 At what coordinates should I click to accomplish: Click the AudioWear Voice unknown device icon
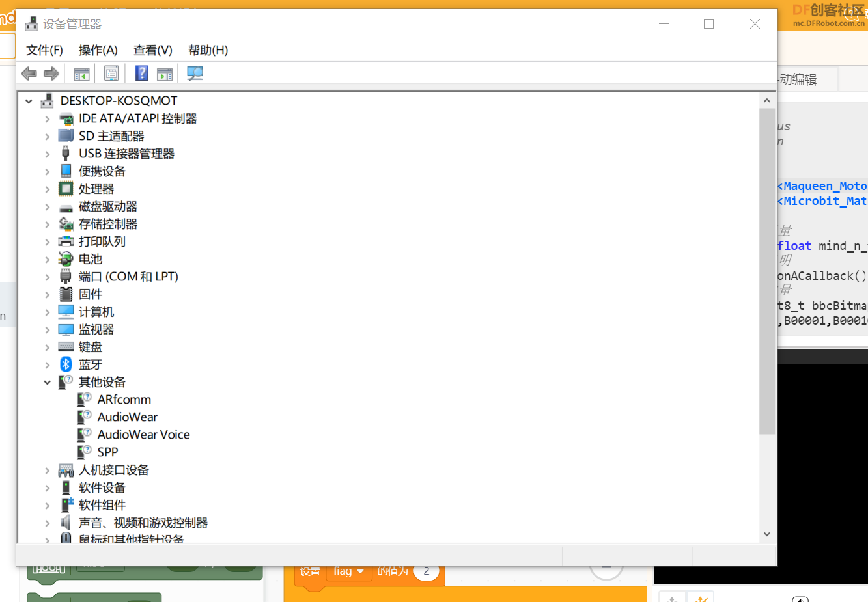[x=84, y=434]
